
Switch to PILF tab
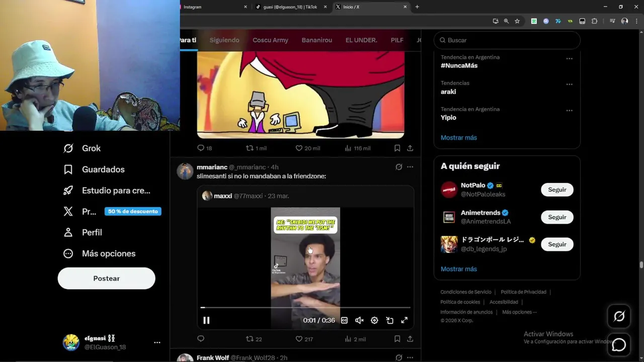397,40
